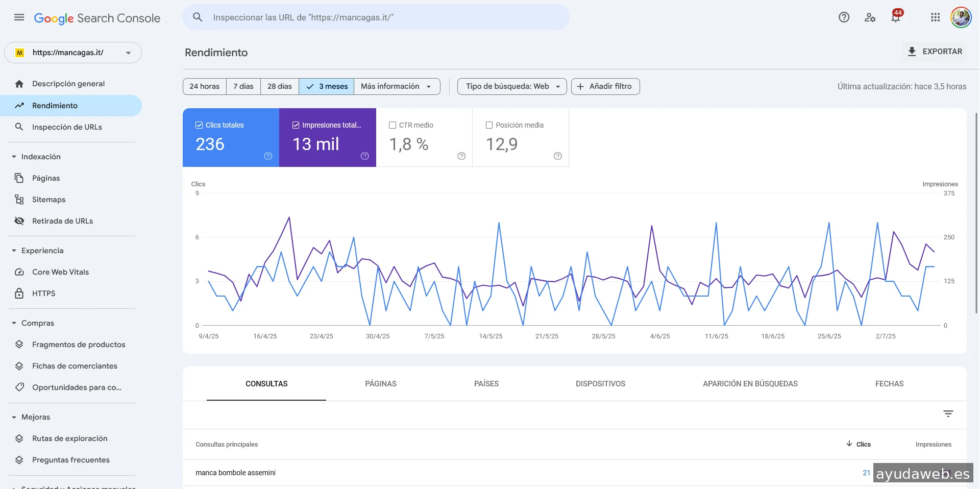Expand the Más información date dropdown

coord(397,86)
